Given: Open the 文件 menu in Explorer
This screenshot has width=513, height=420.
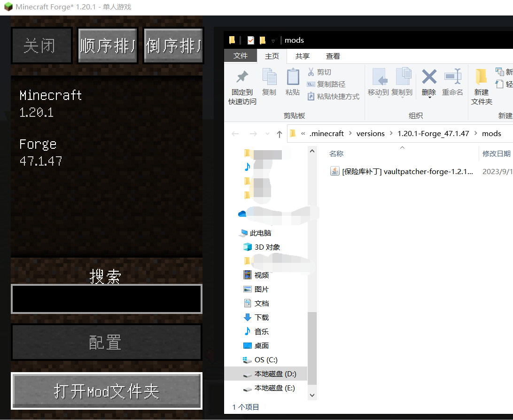Looking at the screenshot, I should coord(241,56).
